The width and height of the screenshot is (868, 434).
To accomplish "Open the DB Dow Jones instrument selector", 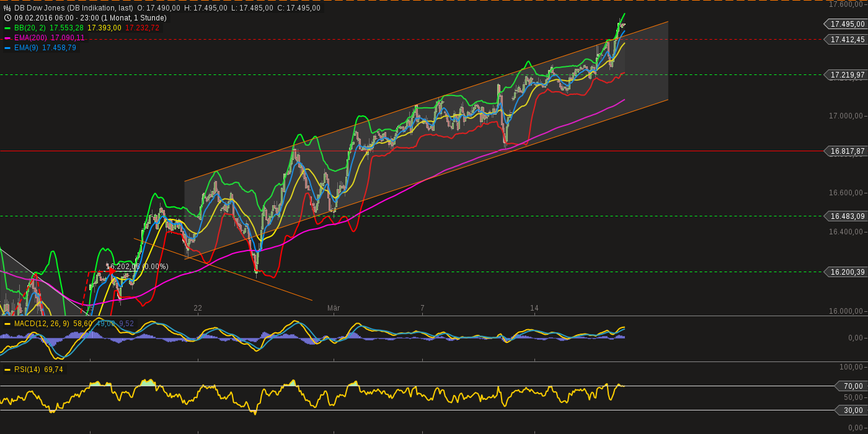I will (x=38, y=7).
